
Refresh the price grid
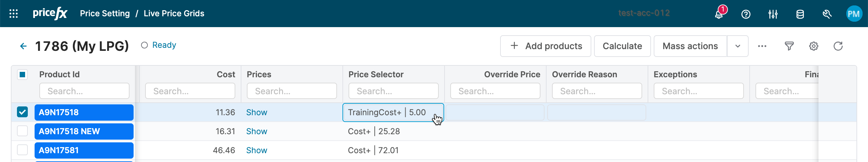tap(838, 46)
